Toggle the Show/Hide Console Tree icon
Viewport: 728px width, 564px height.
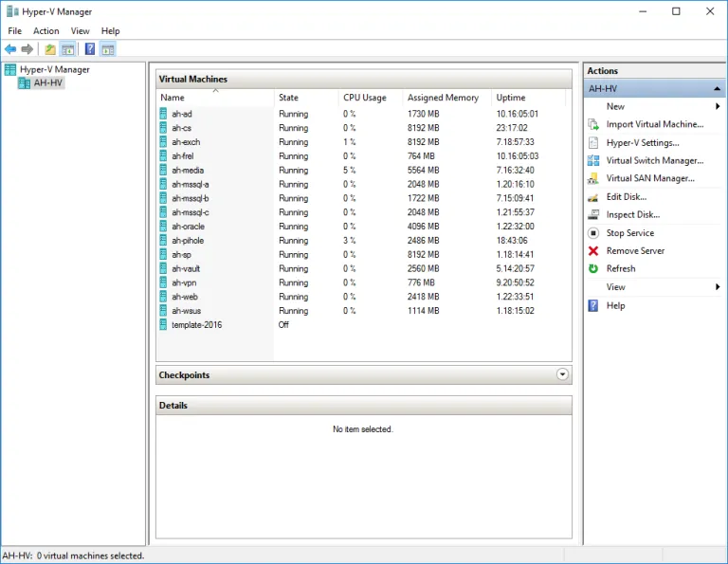pyautogui.click(x=68, y=49)
